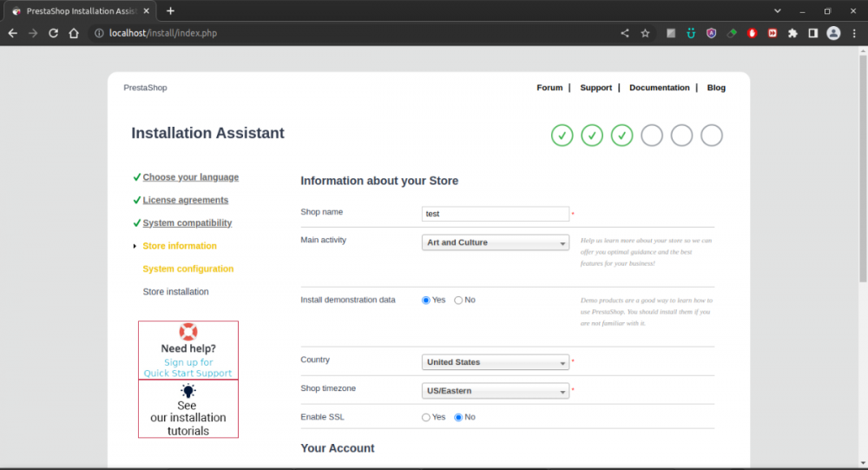
Task: Open the browser extensions puzzle icon
Action: coord(792,33)
